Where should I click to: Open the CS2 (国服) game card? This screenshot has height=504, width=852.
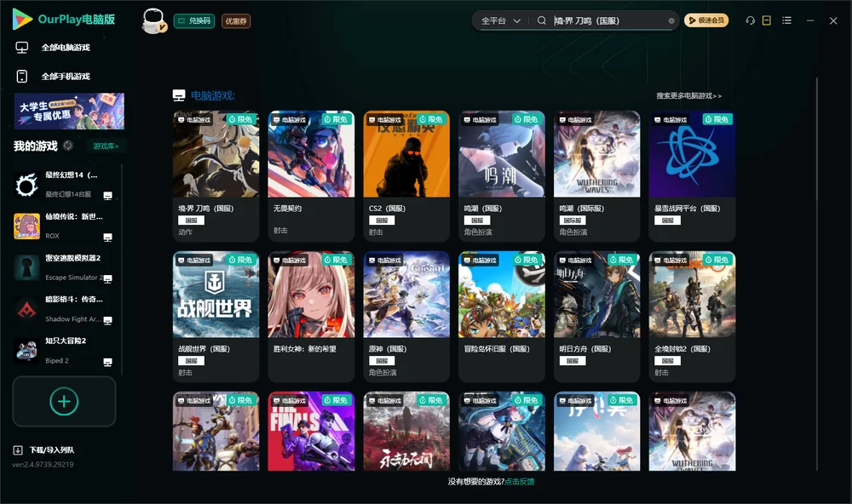(406, 176)
